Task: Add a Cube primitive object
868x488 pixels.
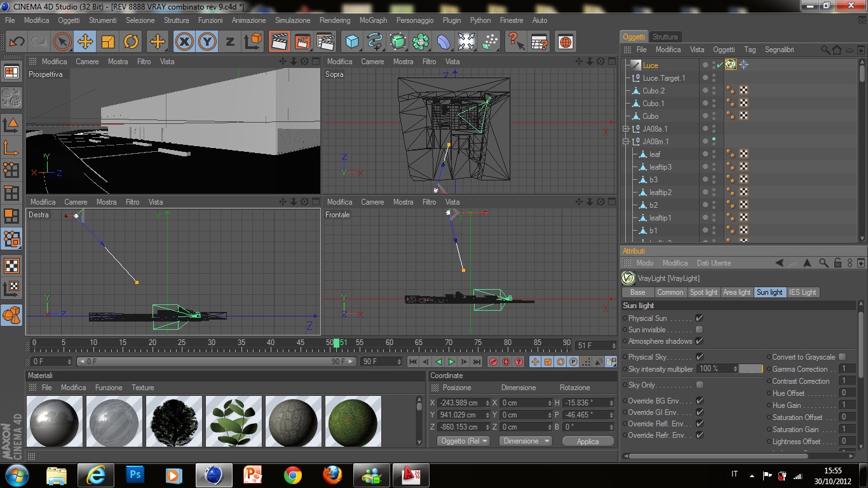Action: coord(351,42)
